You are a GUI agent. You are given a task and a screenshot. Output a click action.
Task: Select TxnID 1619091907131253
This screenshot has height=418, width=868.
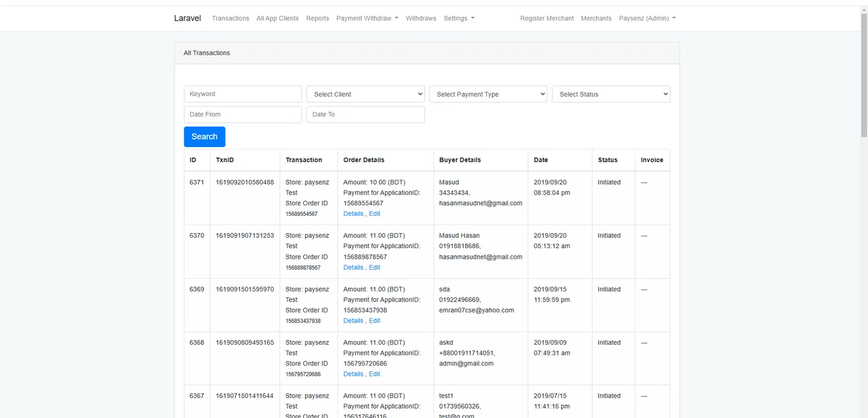point(245,236)
